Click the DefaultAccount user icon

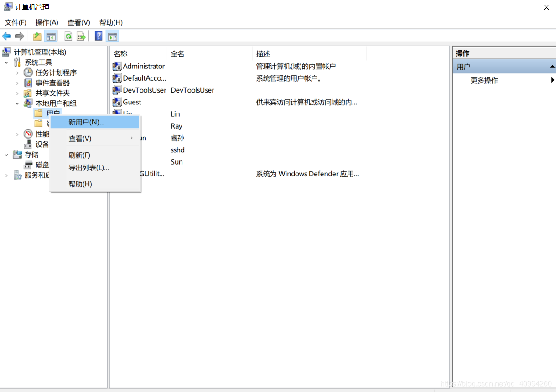117,78
